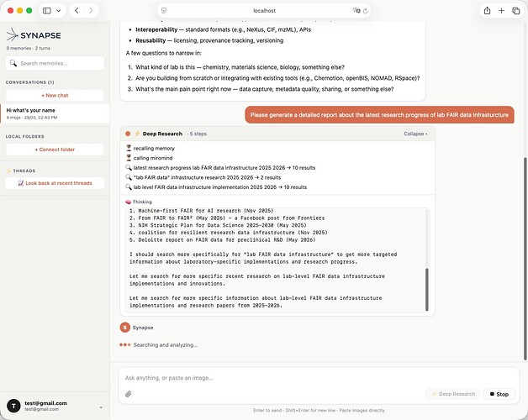The width and height of the screenshot is (528, 420).
Task: Reload the localhost page
Action: pyautogui.click(x=366, y=11)
